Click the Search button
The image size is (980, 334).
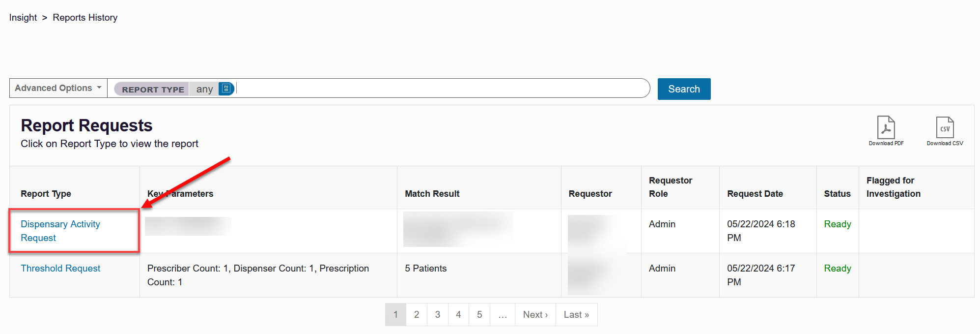[x=684, y=89]
